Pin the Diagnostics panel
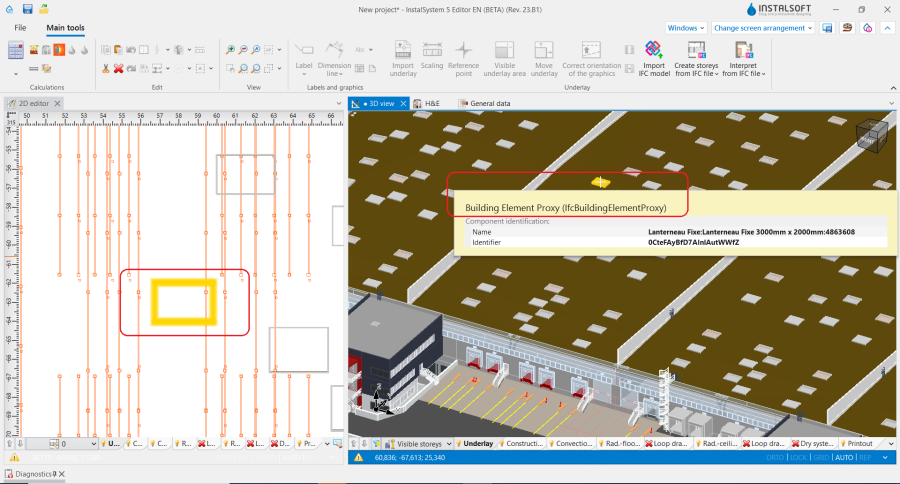Image resolution: width=900 pixels, height=484 pixels. pyautogui.click(x=55, y=474)
